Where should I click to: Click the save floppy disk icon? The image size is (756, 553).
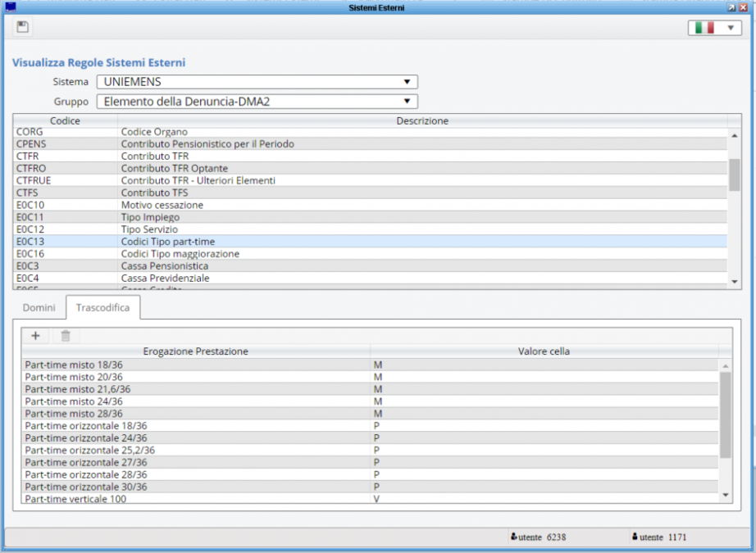[x=23, y=27]
